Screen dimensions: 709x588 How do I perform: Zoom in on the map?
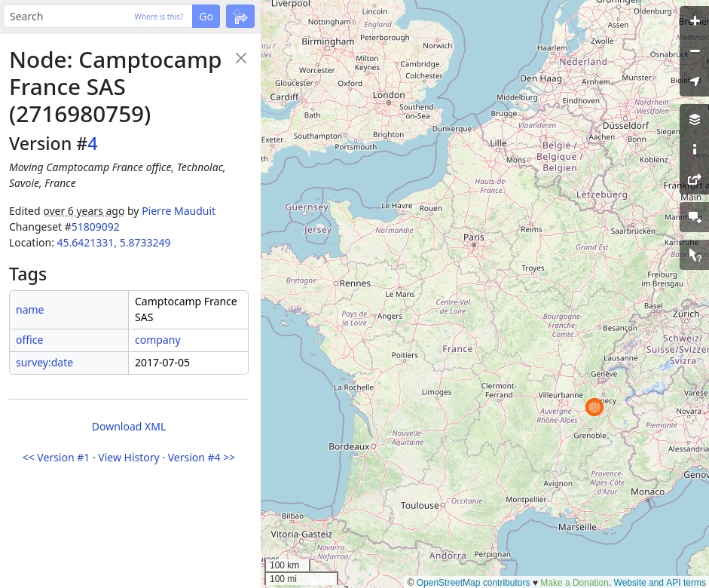coord(695,21)
